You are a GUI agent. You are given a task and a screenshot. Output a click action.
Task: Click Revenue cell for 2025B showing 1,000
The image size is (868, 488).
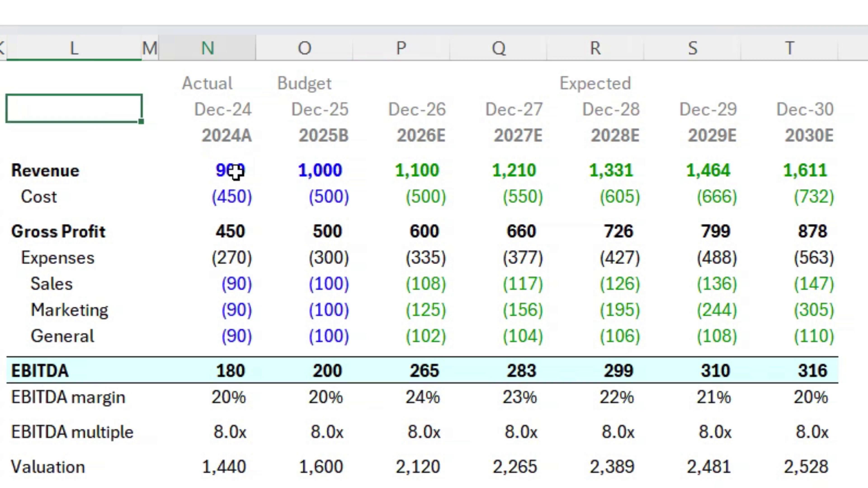point(320,170)
